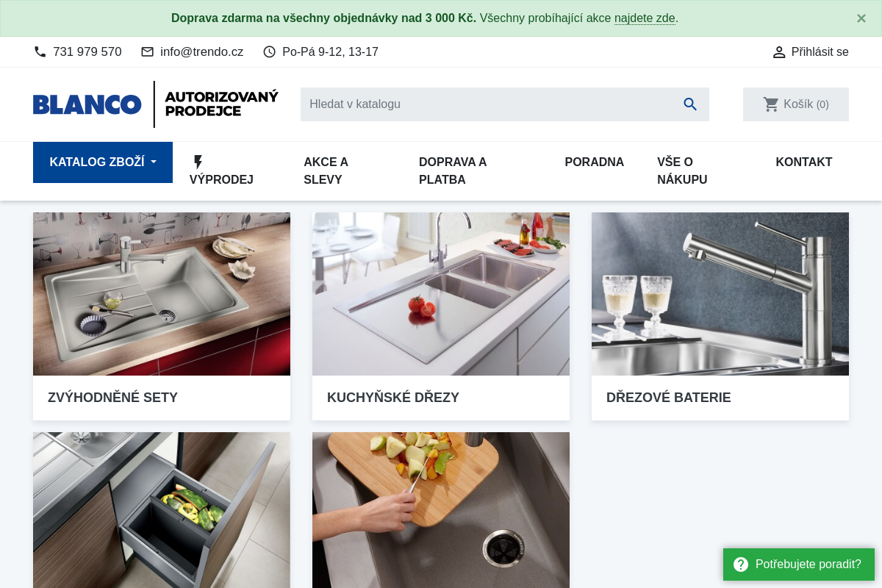The image size is (882, 588).
Task: Click the clock opening hours icon
Action: 269,51
